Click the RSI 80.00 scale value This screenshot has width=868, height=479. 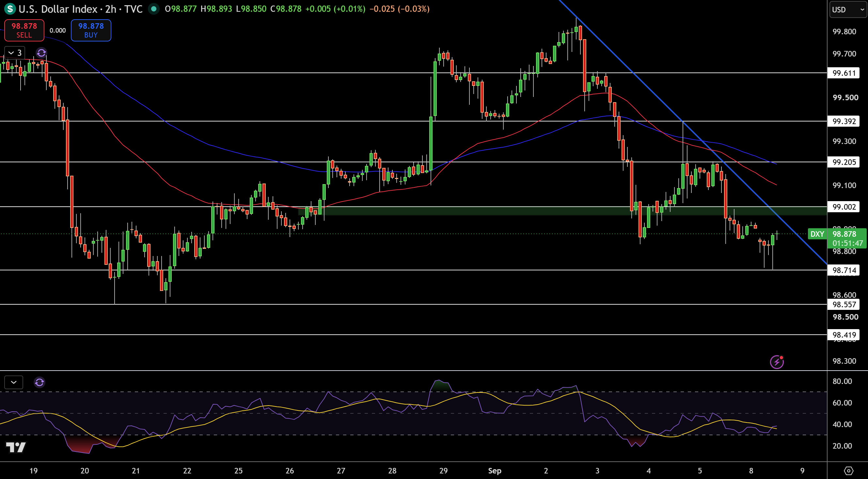click(842, 381)
